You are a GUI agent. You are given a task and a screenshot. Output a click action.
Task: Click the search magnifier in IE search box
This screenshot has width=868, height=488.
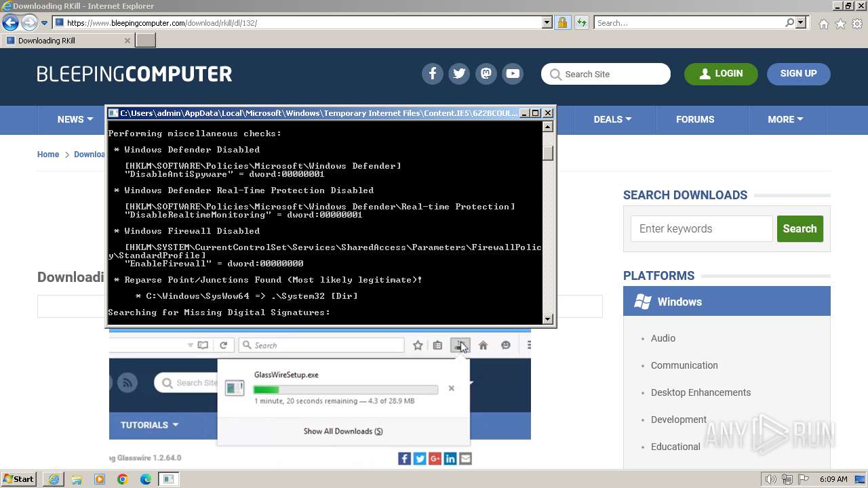coord(789,23)
